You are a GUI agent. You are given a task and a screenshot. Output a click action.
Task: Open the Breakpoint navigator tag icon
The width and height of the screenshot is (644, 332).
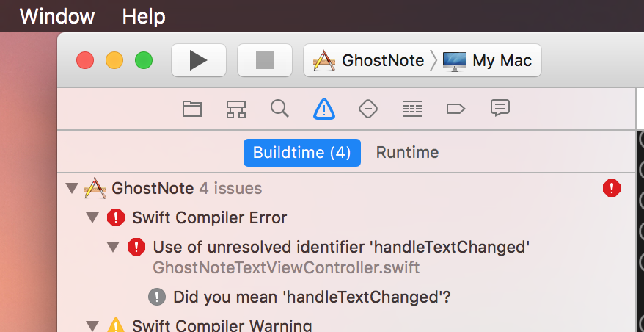click(x=455, y=109)
